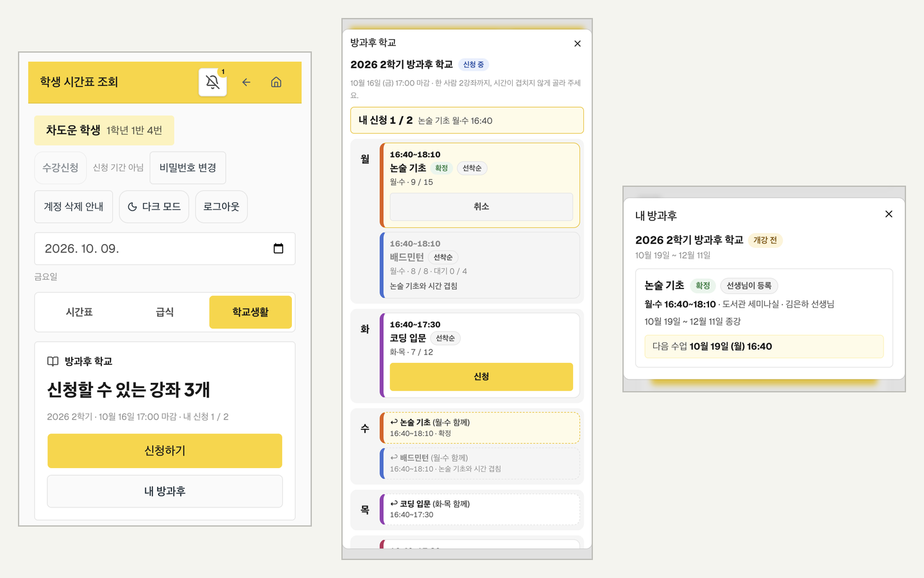Open 내 방과후 from the card
Viewport: 924px width, 578px height.
tap(165, 491)
